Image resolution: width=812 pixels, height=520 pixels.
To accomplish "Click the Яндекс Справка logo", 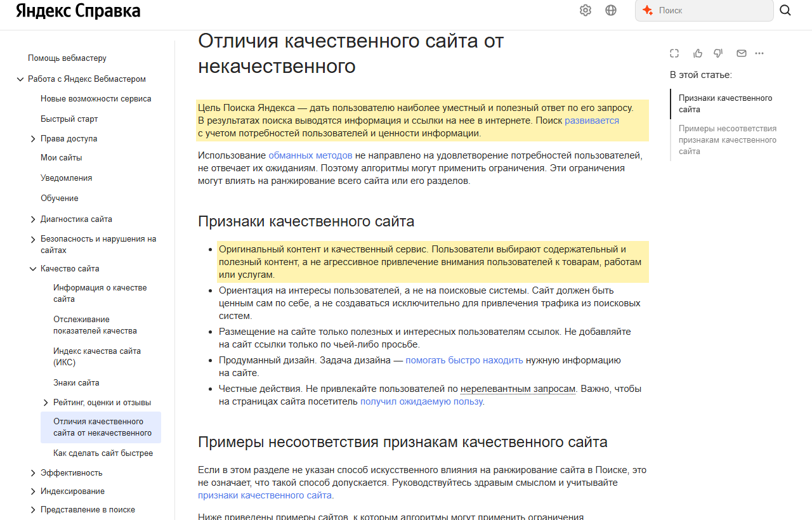I will 79,11.
